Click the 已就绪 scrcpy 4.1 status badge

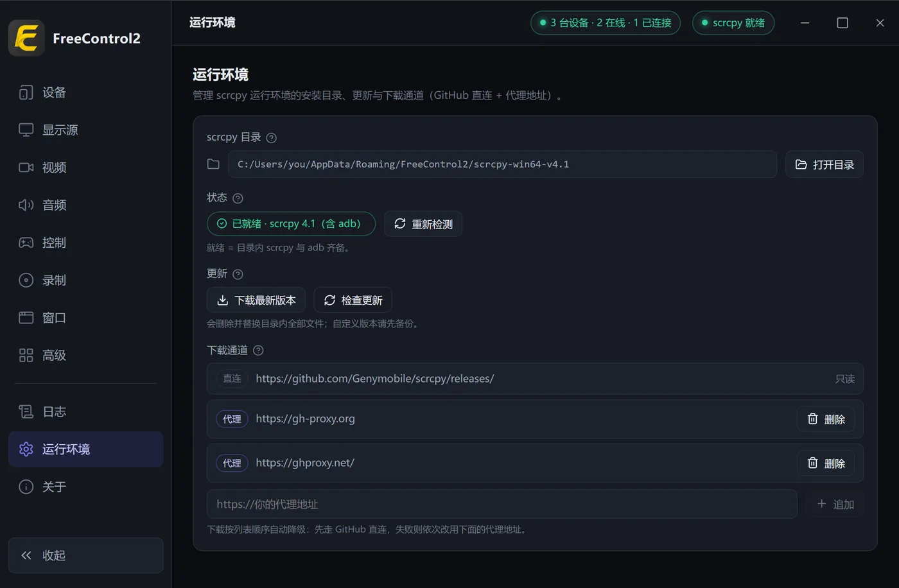(291, 224)
